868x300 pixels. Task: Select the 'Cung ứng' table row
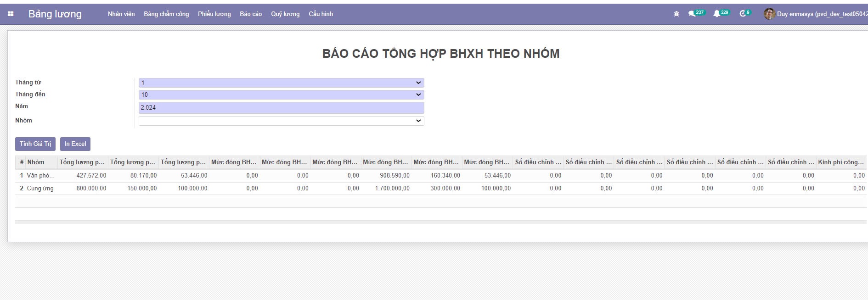(x=40, y=189)
